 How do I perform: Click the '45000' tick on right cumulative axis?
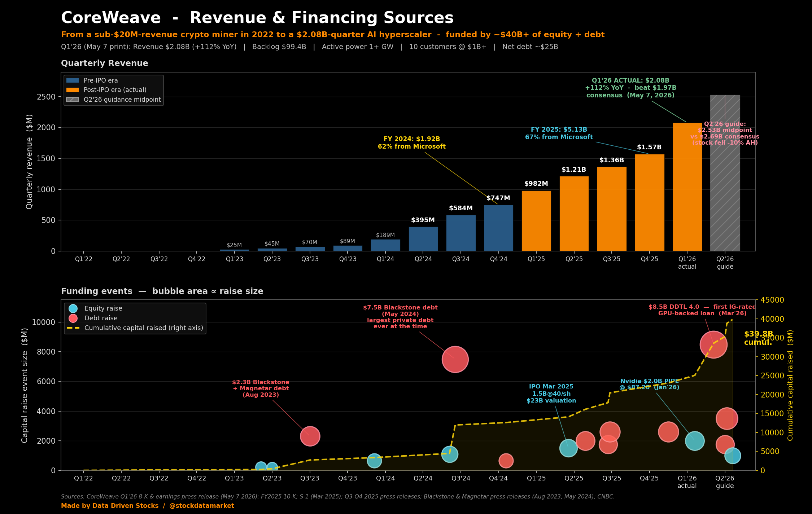pyautogui.click(x=772, y=300)
